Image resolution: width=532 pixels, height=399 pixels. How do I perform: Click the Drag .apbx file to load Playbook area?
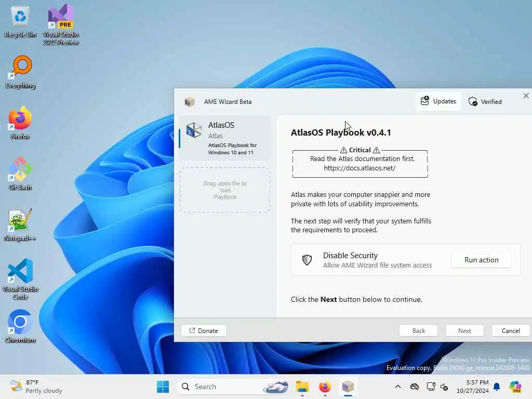[x=225, y=190]
